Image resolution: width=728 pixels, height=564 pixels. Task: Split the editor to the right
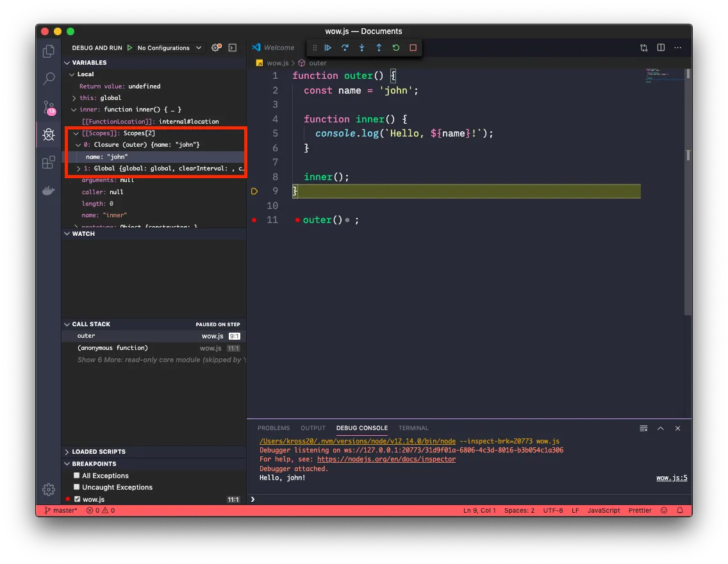point(661,47)
